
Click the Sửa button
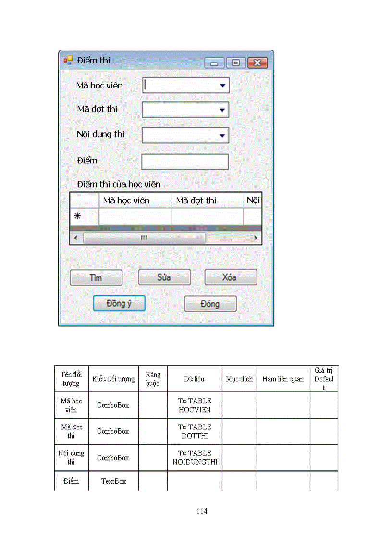164,277
